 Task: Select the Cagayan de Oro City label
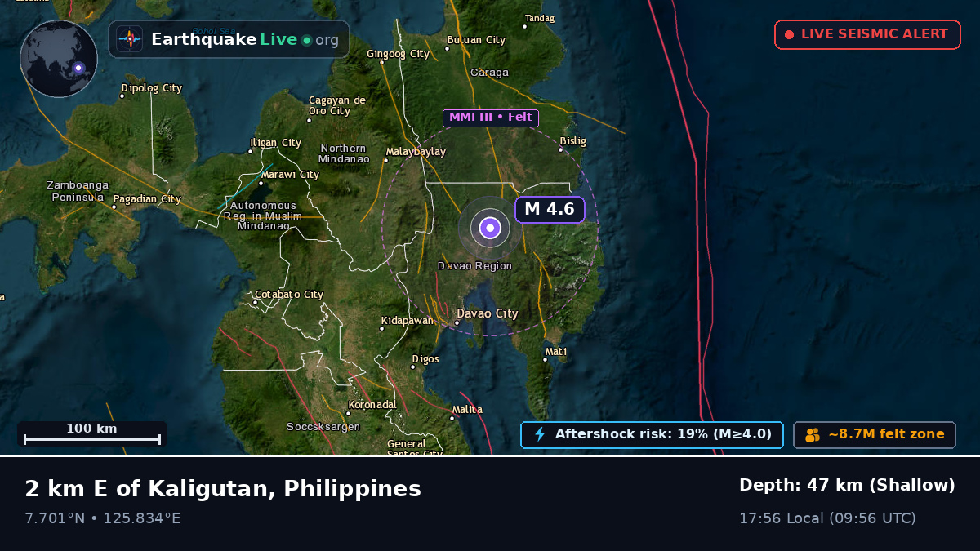pyautogui.click(x=337, y=105)
